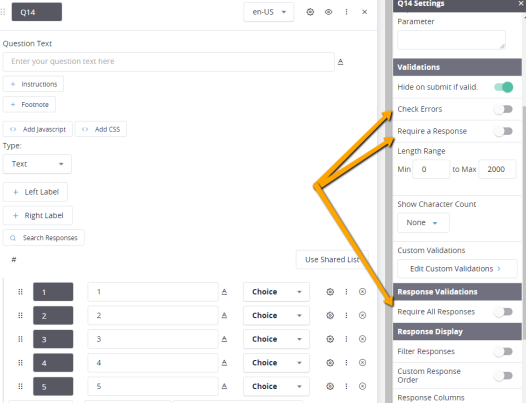Screen dimensions: 526x403
Task: Open Choice type dropdown for response 1
Action: coord(276,292)
